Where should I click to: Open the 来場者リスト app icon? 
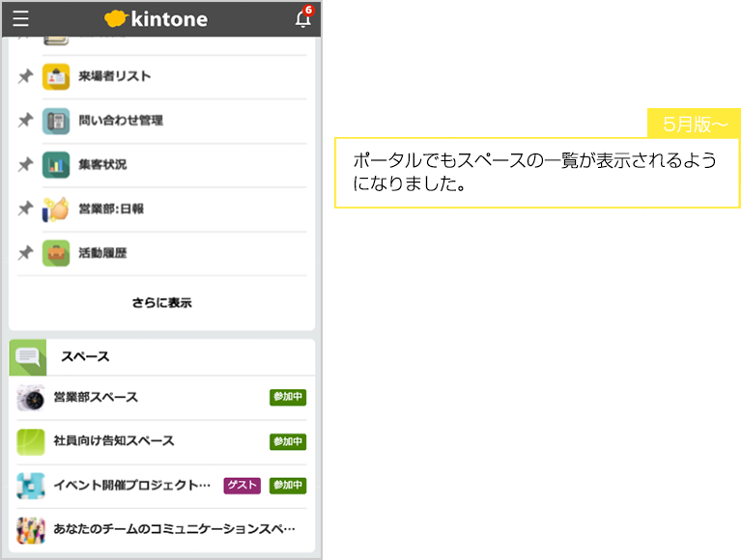56,76
